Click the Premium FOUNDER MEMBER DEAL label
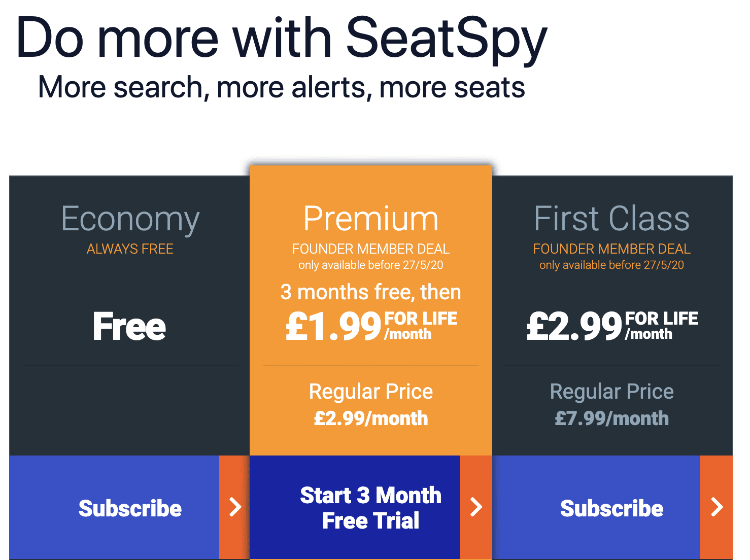 (x=371, y=249)
